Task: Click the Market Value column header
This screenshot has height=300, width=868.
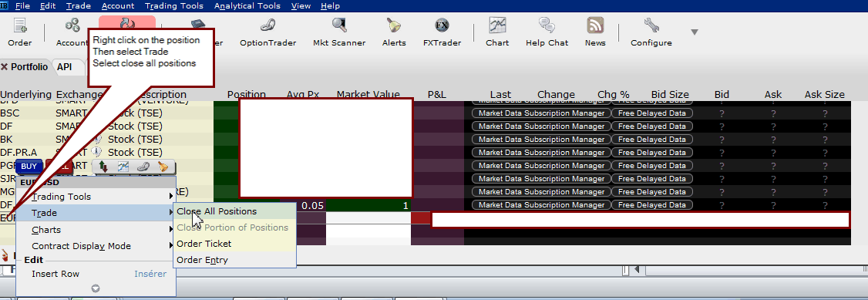Action: click(x=368, y=95)
